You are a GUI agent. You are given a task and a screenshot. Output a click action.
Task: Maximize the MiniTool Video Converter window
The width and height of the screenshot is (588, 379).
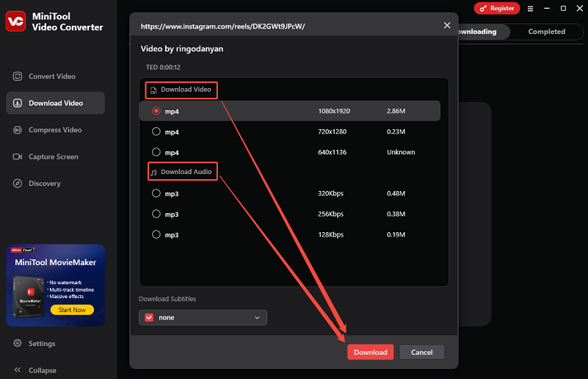coord(563,8)
